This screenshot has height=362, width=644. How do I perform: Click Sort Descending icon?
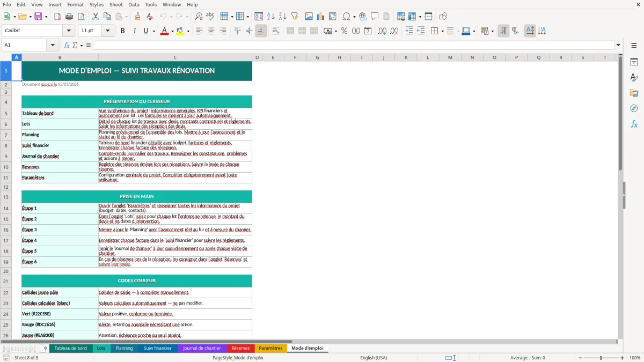click(282, 17)
